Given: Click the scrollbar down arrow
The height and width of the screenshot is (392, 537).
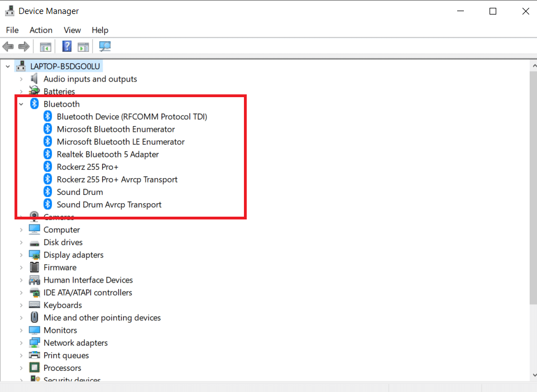Looking at the screenshot, I should click(x=534, y=375).
